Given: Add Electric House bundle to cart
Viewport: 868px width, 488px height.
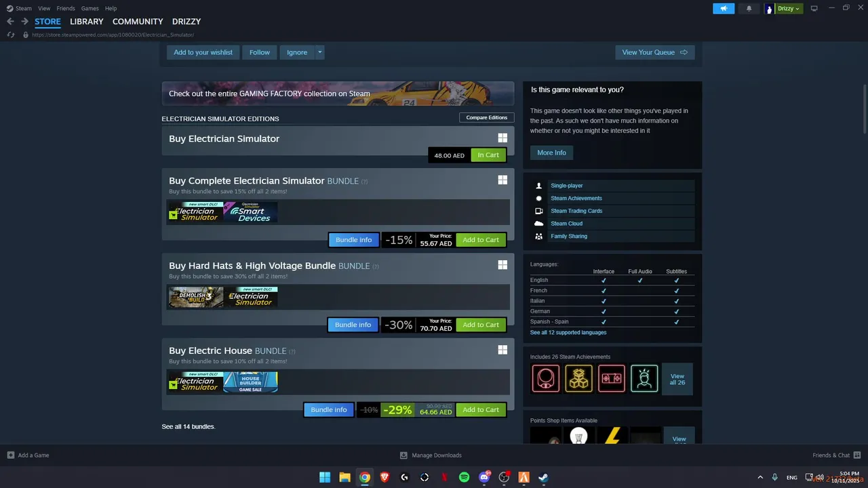Looking at the screenshot, I should coord(481,409).
